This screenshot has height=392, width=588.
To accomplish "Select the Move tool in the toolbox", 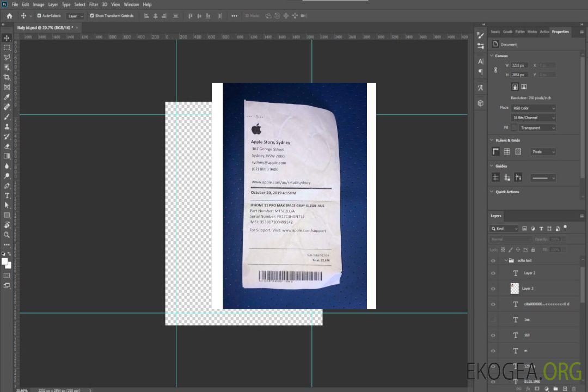I will pos(7,38).
